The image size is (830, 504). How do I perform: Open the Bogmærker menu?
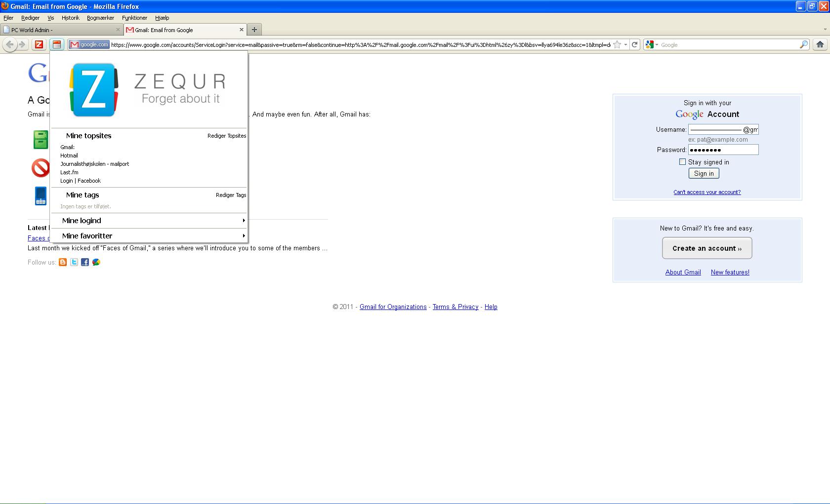tap(100, 18)
